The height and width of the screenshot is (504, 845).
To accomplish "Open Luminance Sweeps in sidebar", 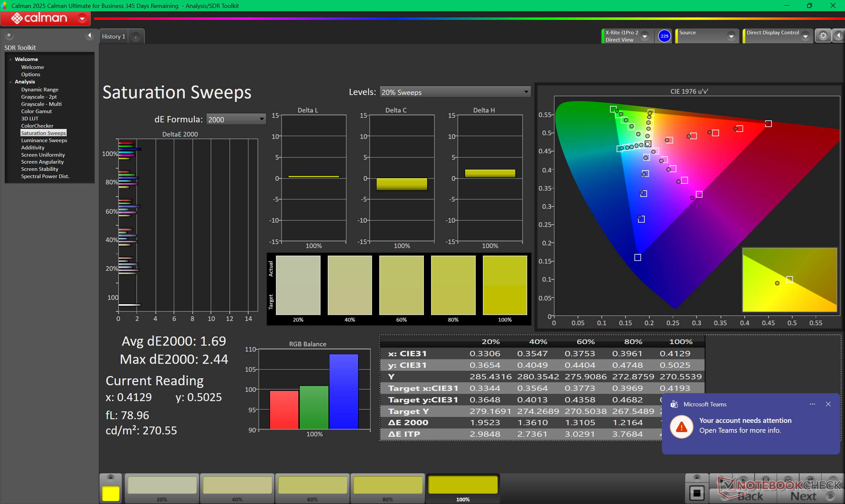I will coord(44,140).
